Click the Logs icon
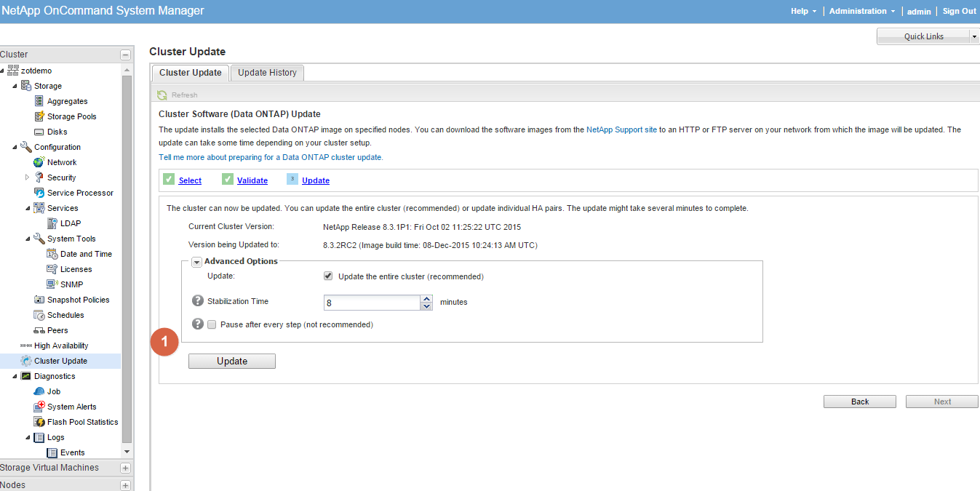Screen dimensions: 980x491 [x=39, y=437]
